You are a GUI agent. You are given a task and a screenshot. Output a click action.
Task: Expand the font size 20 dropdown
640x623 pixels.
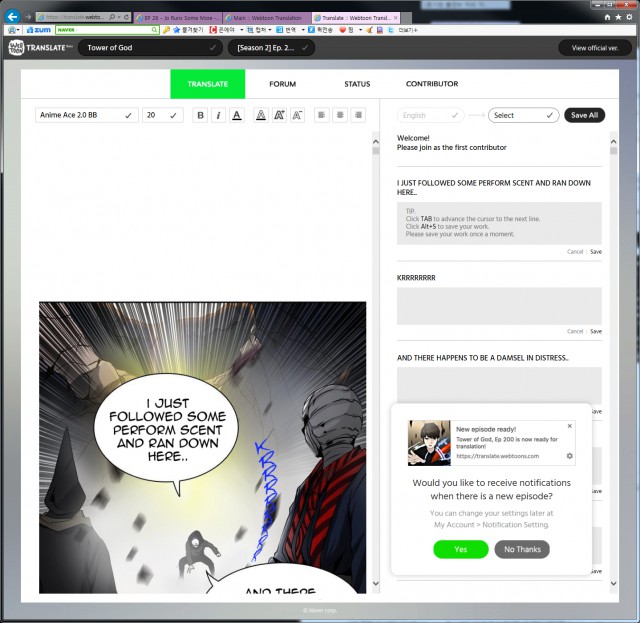click(x=162, y=116)
